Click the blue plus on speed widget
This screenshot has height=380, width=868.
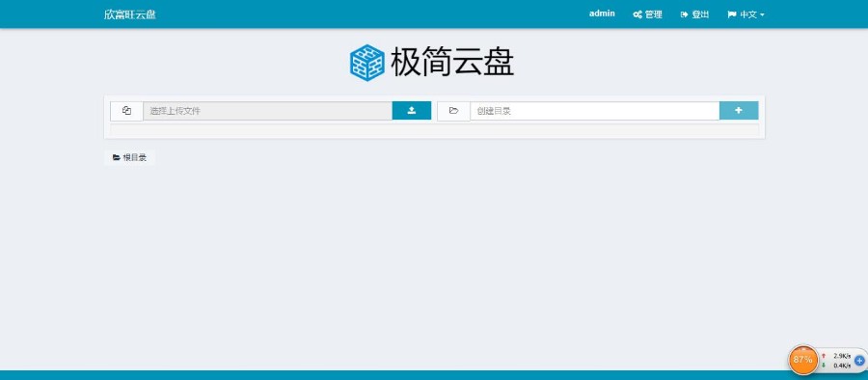tap(859, 360)
